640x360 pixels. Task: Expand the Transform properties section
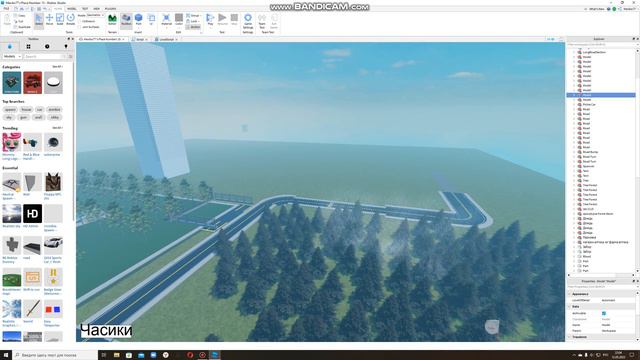coord(570,337)
